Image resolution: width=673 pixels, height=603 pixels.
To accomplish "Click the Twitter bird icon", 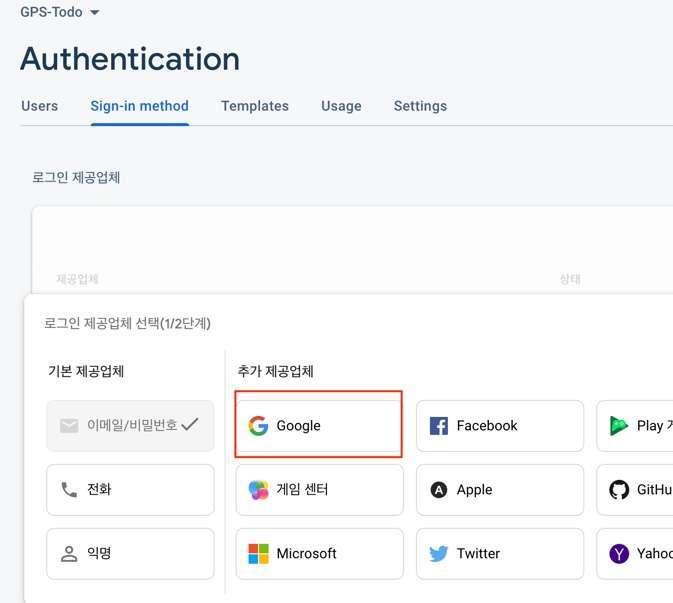I will [438, 554].
